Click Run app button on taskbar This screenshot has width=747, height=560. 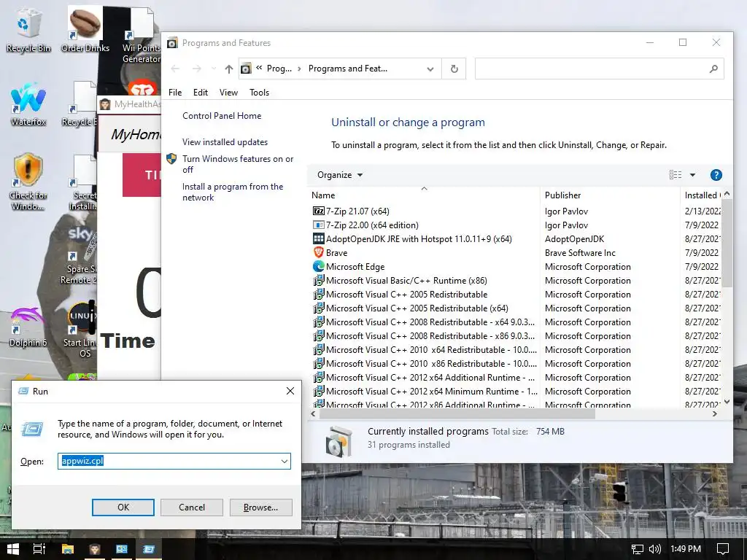[149, 549]
